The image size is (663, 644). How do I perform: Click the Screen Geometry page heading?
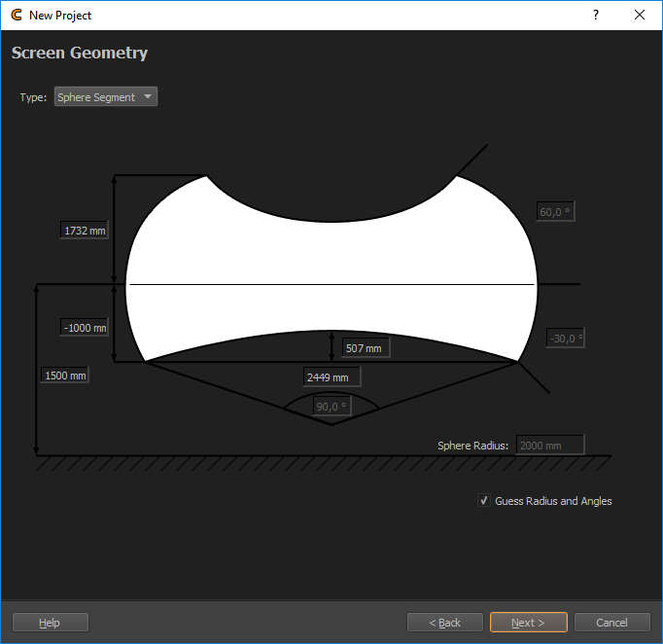pos(80,53)
